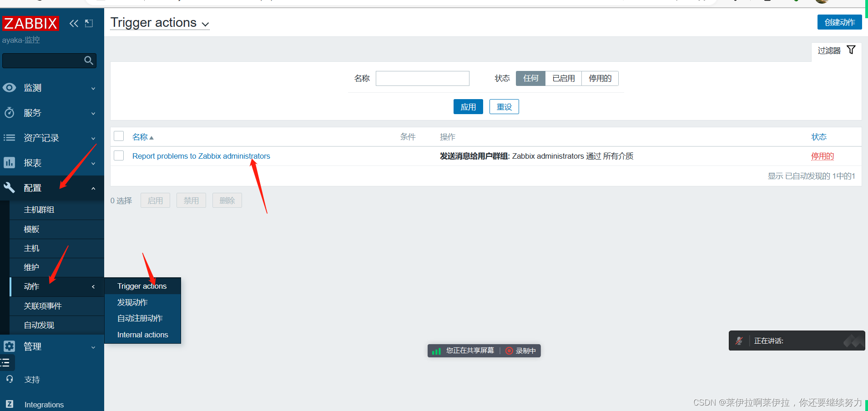Select status filter 任何
Screen dimensions: 868x411
(530, 78)
